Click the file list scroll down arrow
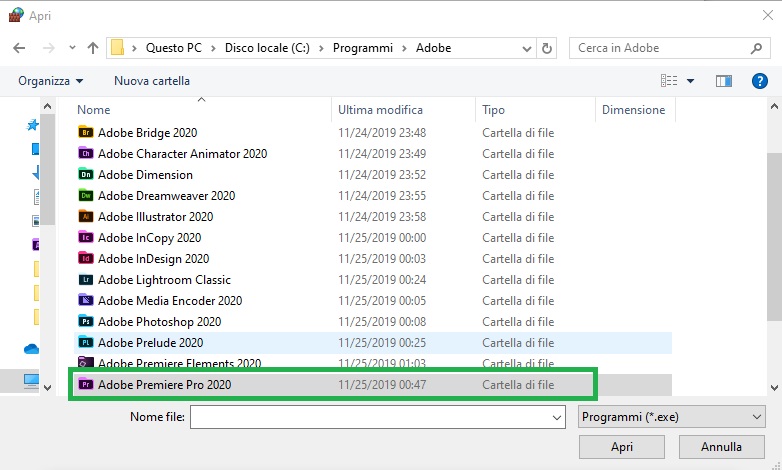Screen dimensions: 782x470 [x=775, y=387]
